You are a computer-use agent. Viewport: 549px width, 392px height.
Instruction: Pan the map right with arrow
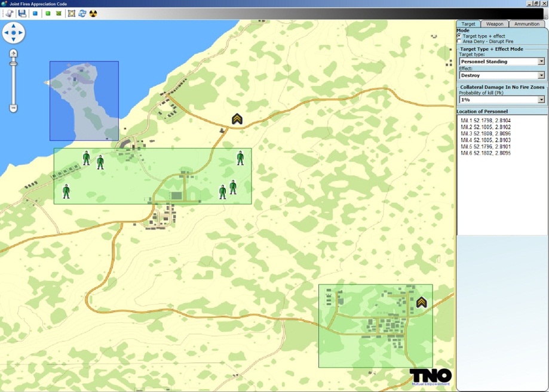pos(21,33)
